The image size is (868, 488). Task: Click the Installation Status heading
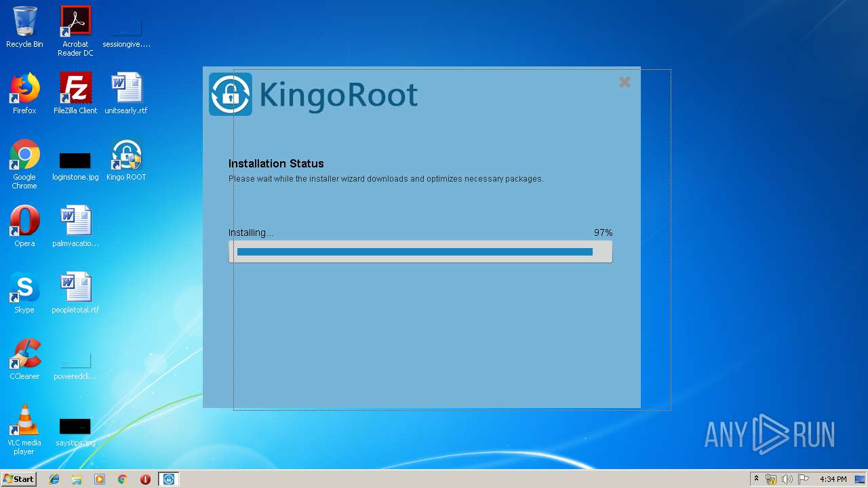tap(276, 163)
